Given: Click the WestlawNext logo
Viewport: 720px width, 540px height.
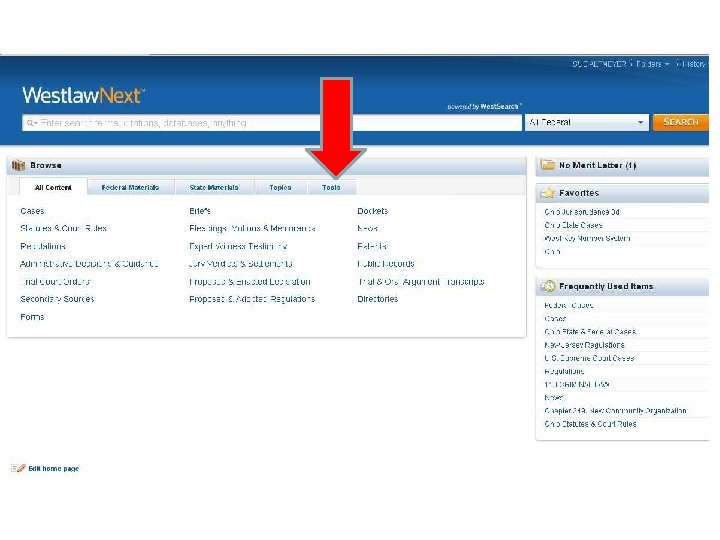Looking at the screenshot, I should 83,96.
